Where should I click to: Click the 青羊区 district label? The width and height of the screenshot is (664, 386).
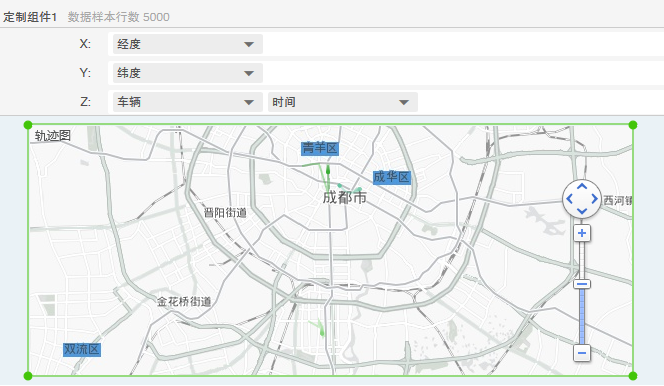pos(320,148)
